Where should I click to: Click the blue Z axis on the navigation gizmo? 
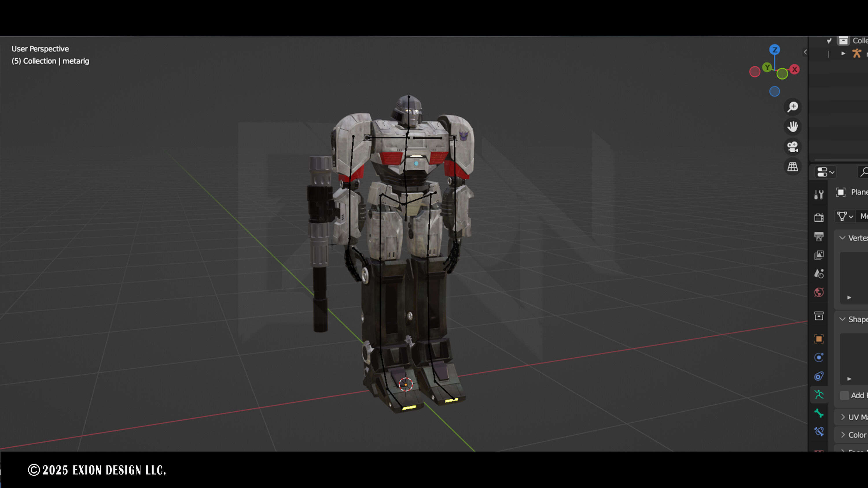point(775,50)
